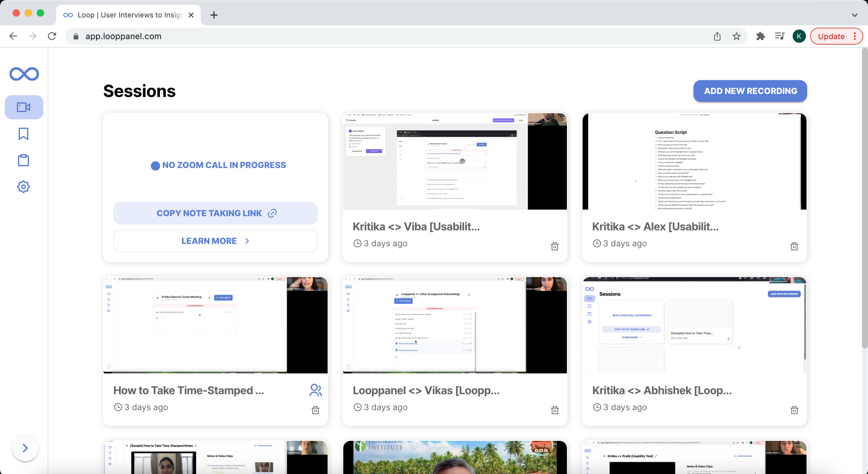Click Add New Recording button

[x=750, y=91]
